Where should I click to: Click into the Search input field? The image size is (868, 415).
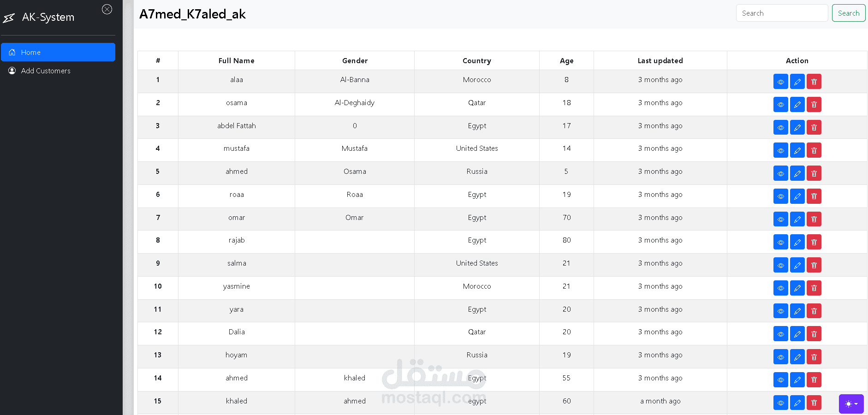click(x=781, y=13)
